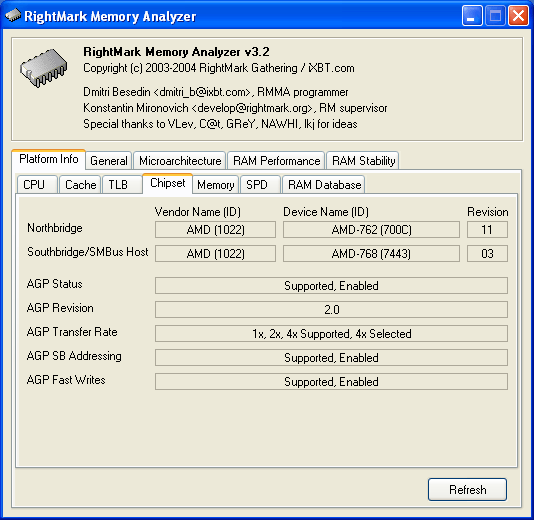This screenshot has width=534, height=520.
Task: Click the Northbridge revision field 11
Action: tap(487, 230)
